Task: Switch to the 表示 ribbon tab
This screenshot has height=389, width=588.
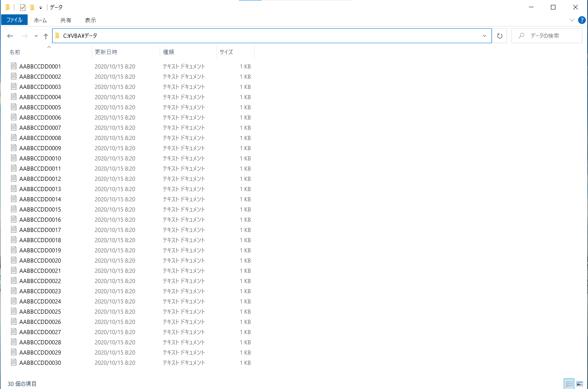Action: coord(90,20)
